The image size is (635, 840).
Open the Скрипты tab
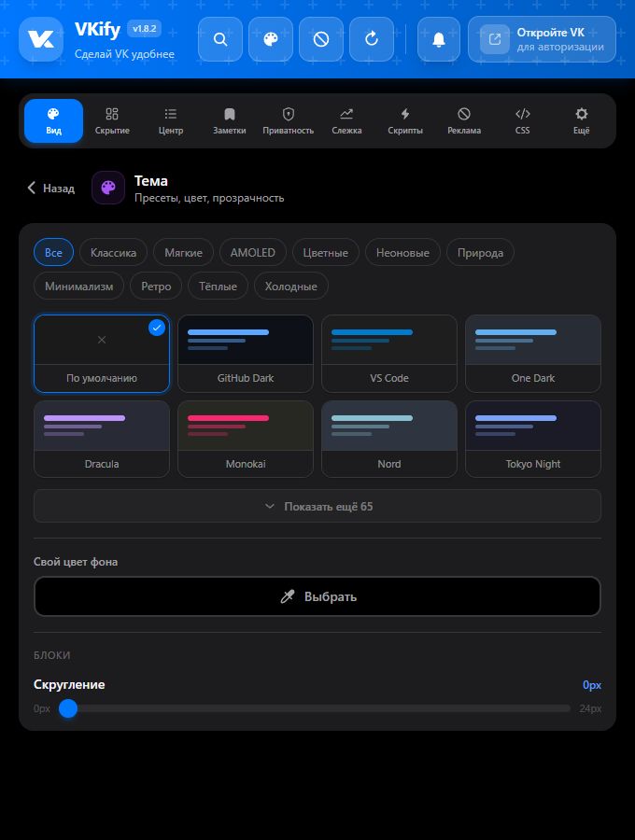(405, 121)
